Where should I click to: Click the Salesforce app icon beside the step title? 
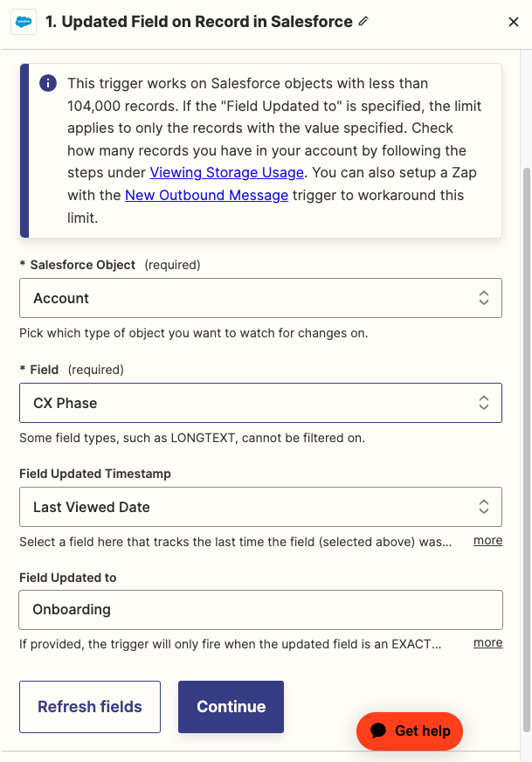click(x=24, y=21)
